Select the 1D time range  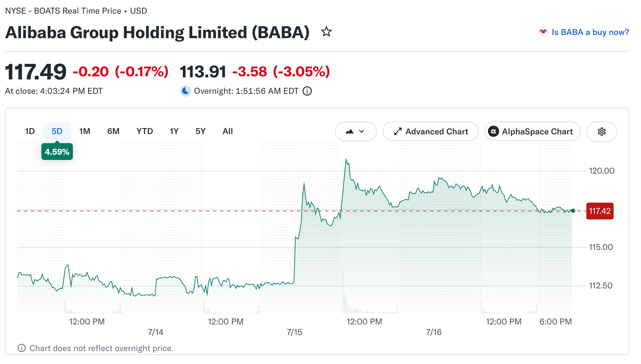coord(30,131)
